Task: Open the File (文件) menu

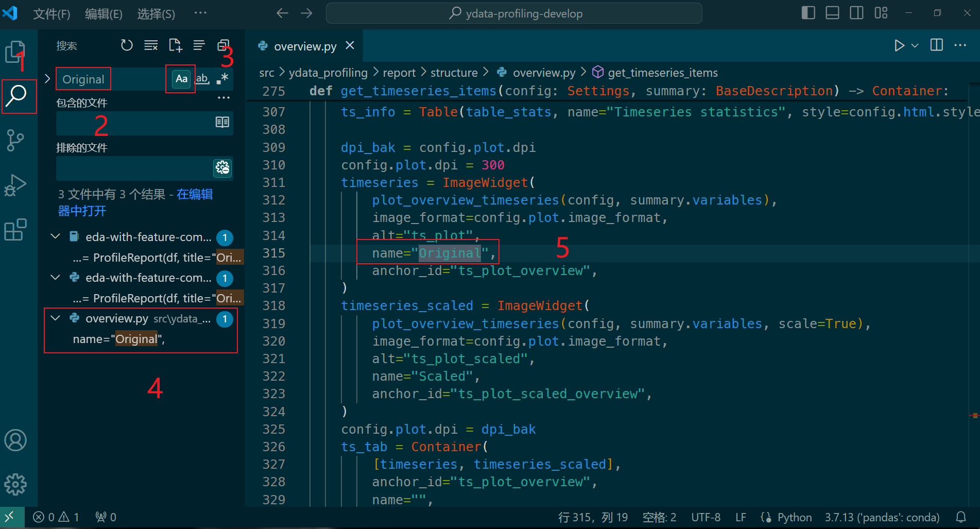Action: [51, 14]
